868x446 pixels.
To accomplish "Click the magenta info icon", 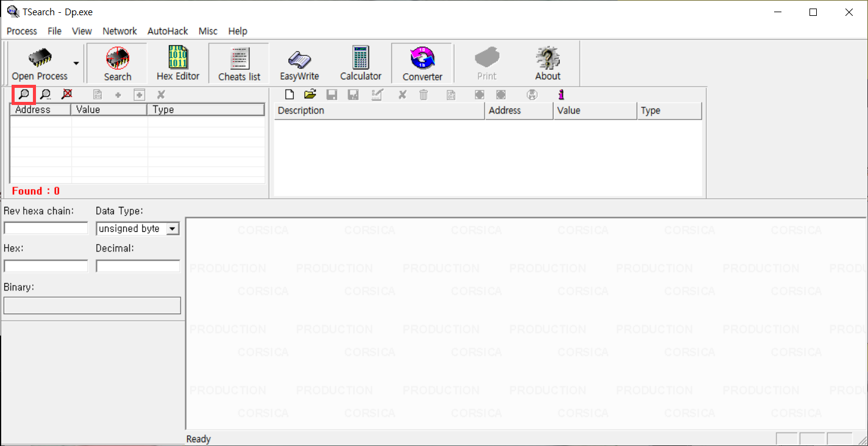I will 561,95.
